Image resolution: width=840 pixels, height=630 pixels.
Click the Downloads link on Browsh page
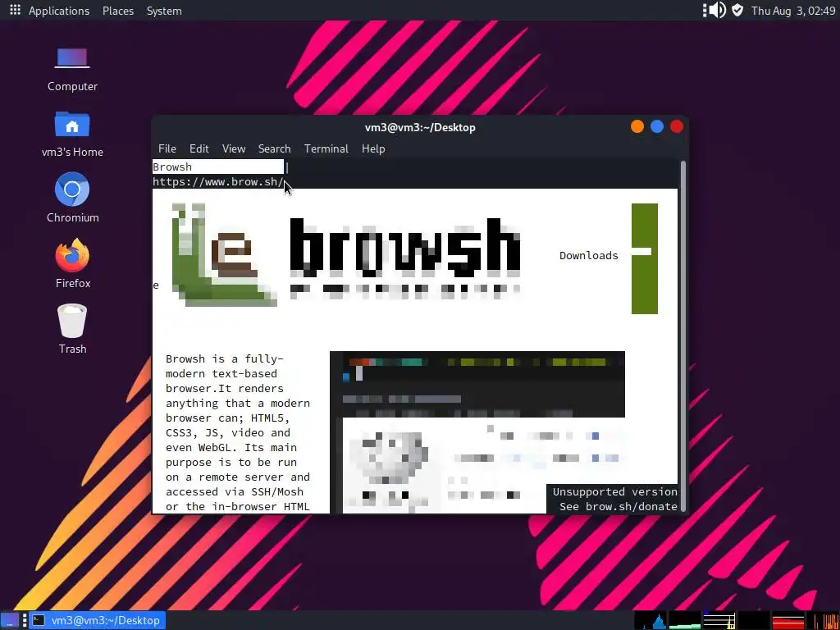589,256
